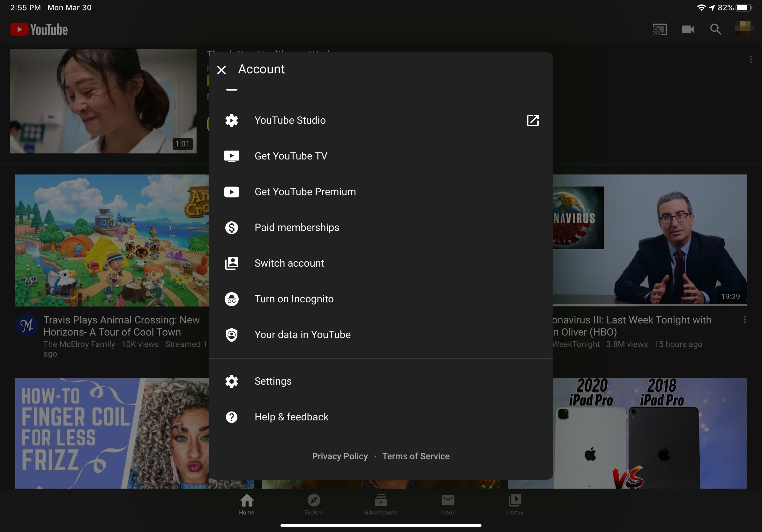
Task: Tap the Paid memberships dollar icon
Action: pyautogui.click(x=231, y=227)
